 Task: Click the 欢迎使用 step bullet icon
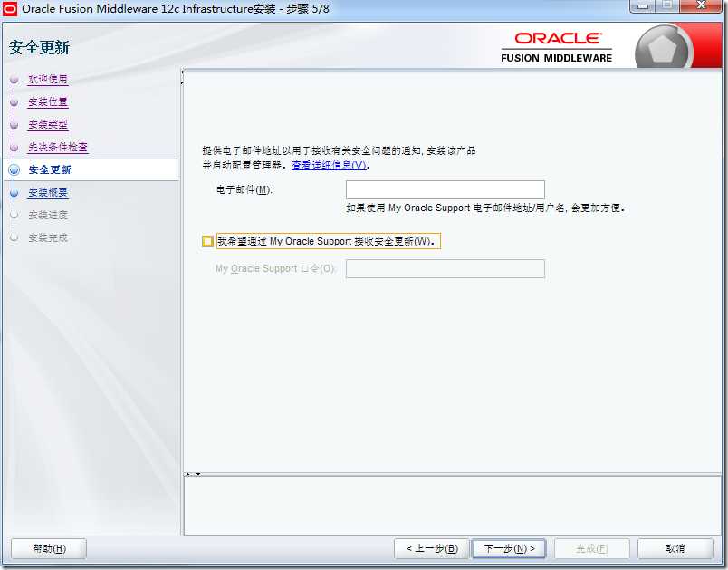click(14, 80)
